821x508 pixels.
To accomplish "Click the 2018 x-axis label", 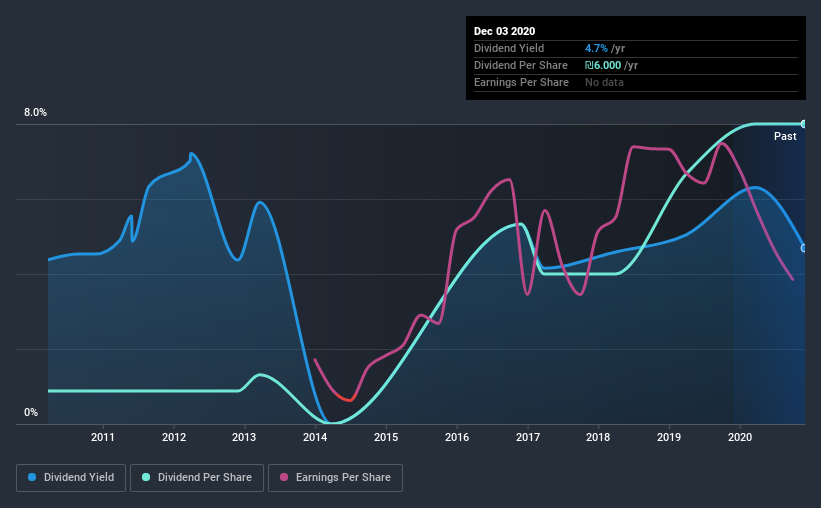I will pyautogui.click(x=598, y=437).
